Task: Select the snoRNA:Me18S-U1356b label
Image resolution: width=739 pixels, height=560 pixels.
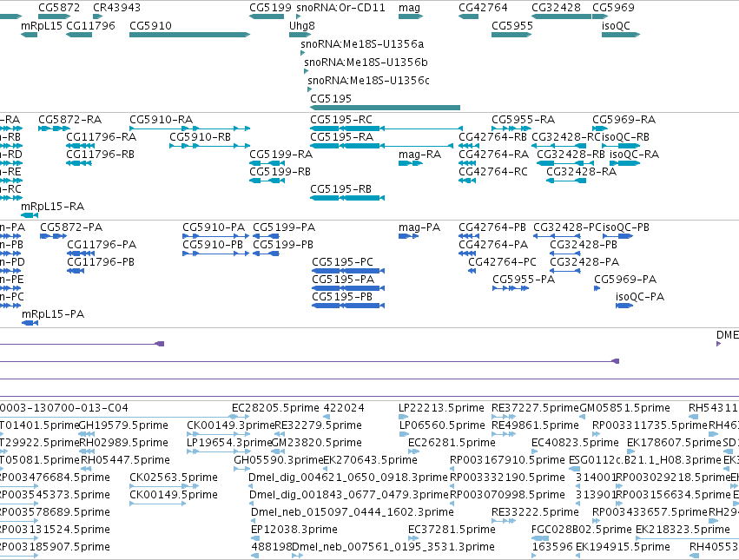Action: [x=366, y=63]
